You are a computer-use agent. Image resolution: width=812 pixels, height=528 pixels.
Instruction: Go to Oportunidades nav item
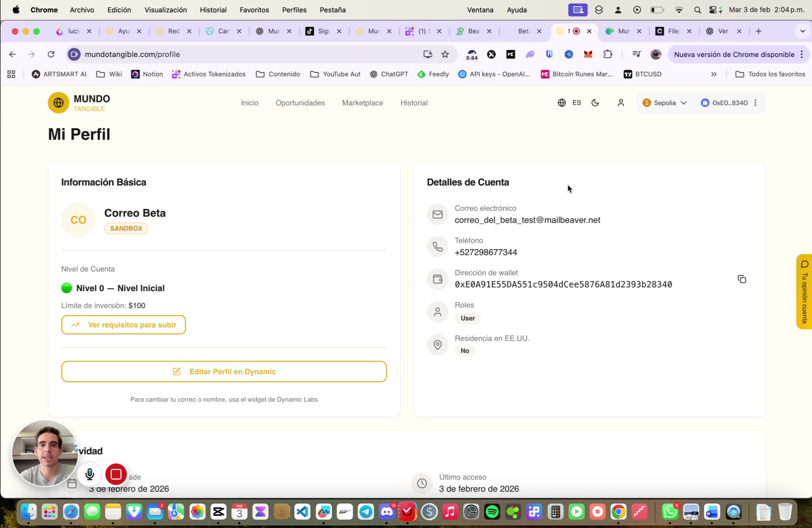(x=300, y=103)
